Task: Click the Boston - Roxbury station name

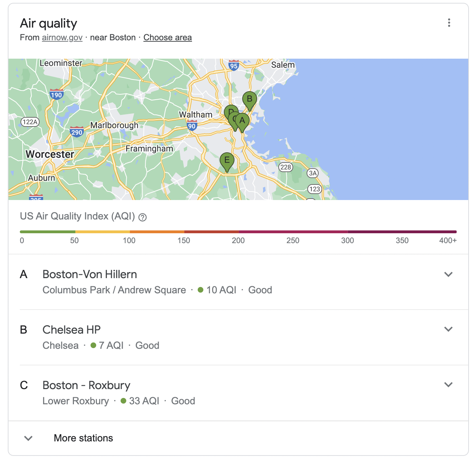Action: pos(86,385)
